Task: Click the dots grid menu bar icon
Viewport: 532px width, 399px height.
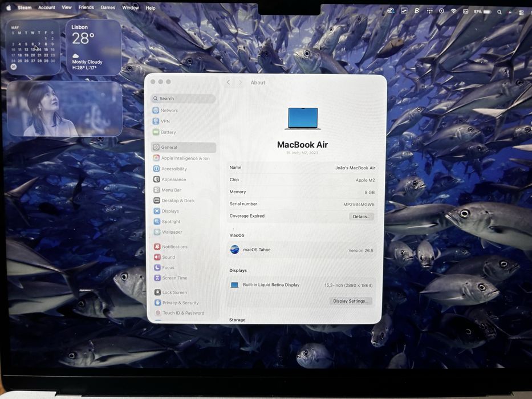Action: click(x=429, y=11)
